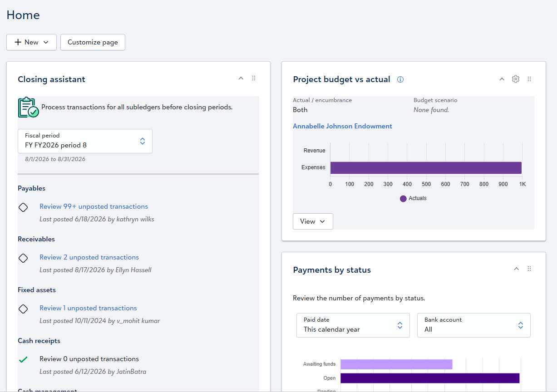Collapse the Project budget vs actual panel
This screenshot has height=392, width=557.
tap(502, 79)
